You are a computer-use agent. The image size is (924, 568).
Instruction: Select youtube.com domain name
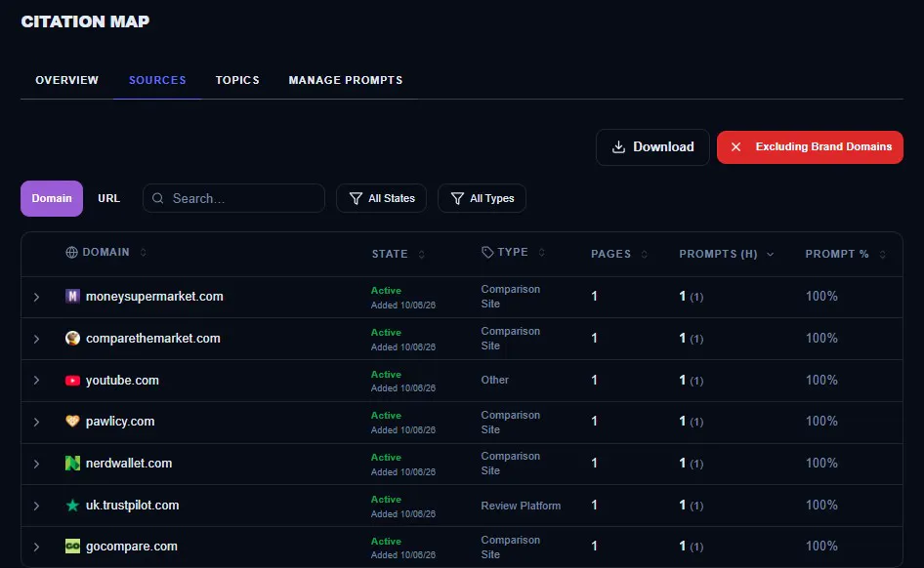[x=122, y=381]
